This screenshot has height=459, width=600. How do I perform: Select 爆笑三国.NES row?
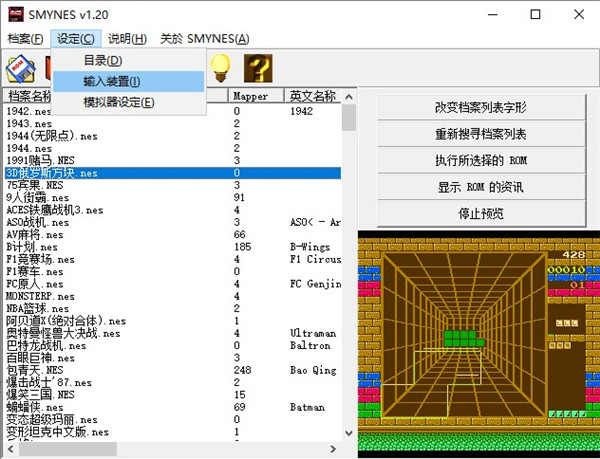pos(173,395)
